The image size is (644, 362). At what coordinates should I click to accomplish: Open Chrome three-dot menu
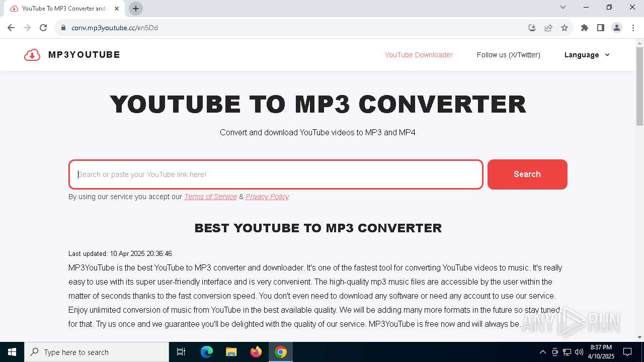pyautogui.click(x=633, y=28)
